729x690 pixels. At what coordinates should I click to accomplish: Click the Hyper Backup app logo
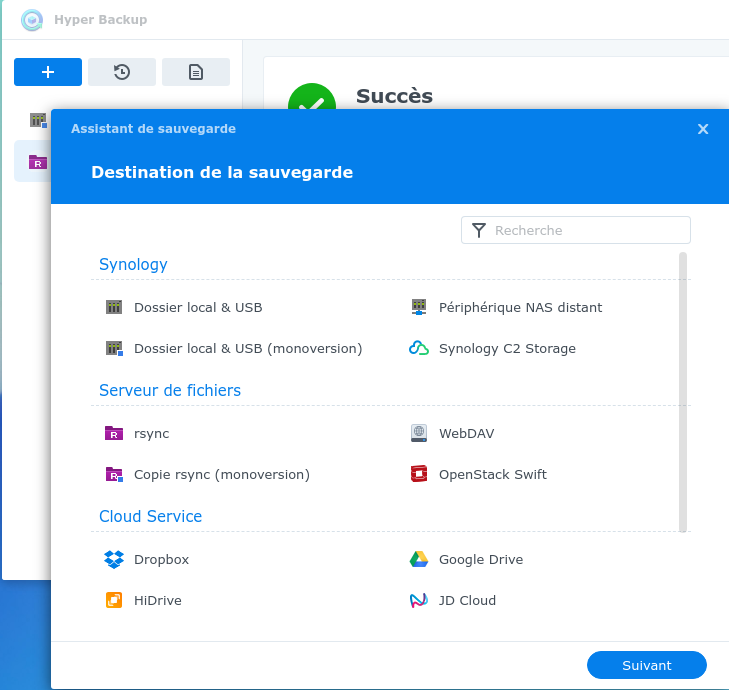[32, 20]
